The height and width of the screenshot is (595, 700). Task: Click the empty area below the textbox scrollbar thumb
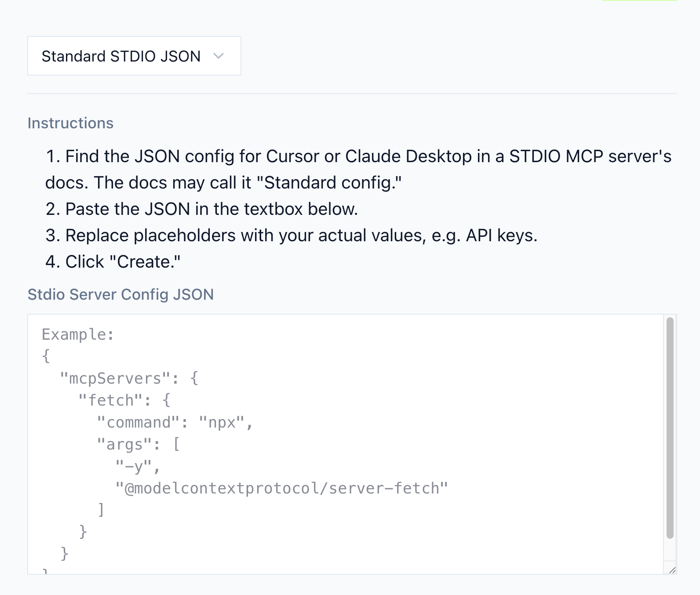(670, 549)
